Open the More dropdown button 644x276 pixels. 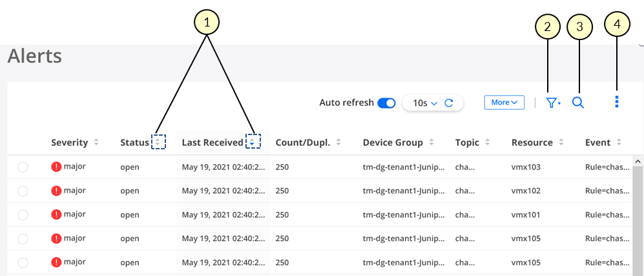504,102
